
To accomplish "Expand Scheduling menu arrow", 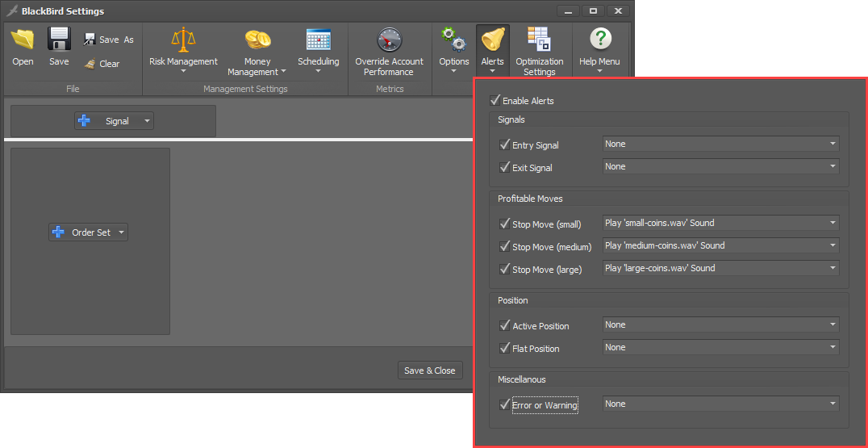I will tap(319, 71).
